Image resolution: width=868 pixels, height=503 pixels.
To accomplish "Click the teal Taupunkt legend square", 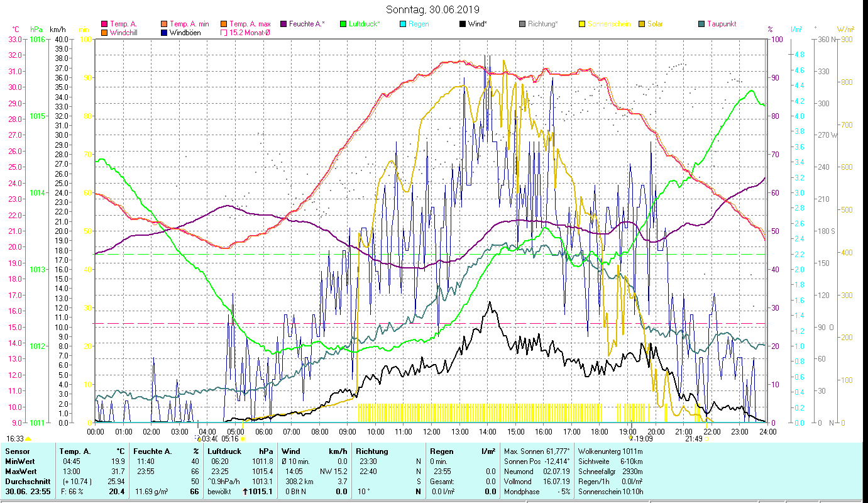I will click(x=701, y=24).
